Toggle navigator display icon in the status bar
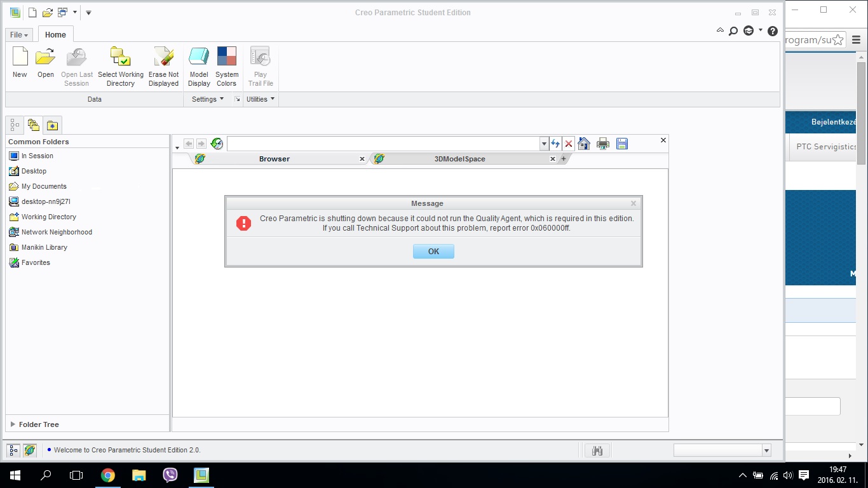 coord(14,451)
